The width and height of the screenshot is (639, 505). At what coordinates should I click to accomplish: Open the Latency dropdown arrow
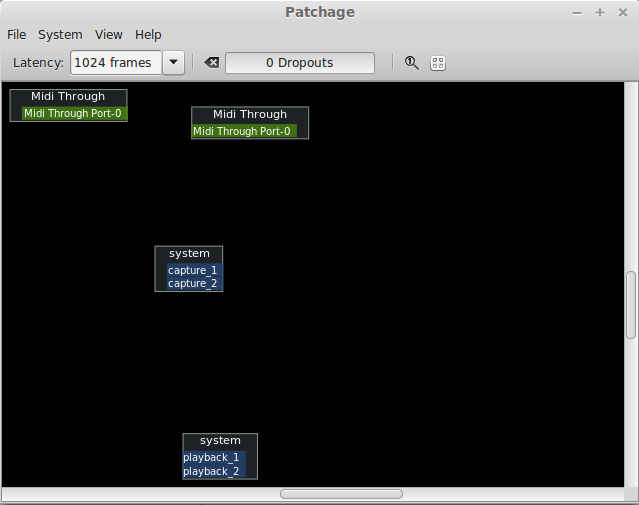[174, 63]
